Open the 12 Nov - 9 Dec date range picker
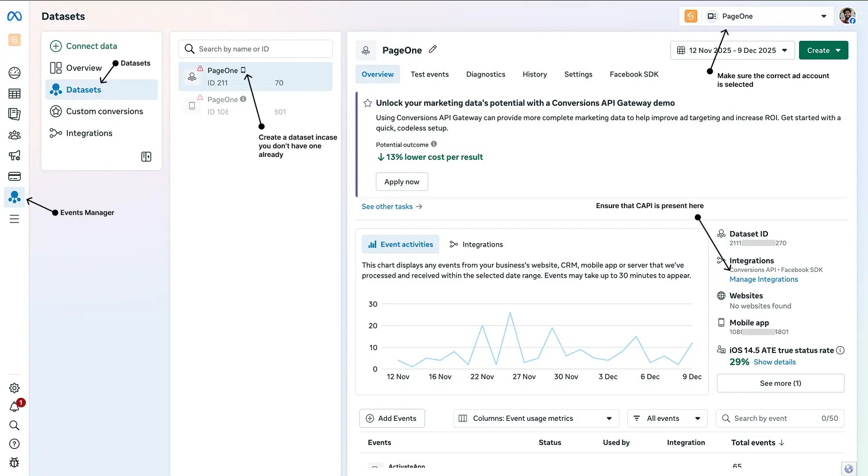868x476 pixels. [732, 51]
